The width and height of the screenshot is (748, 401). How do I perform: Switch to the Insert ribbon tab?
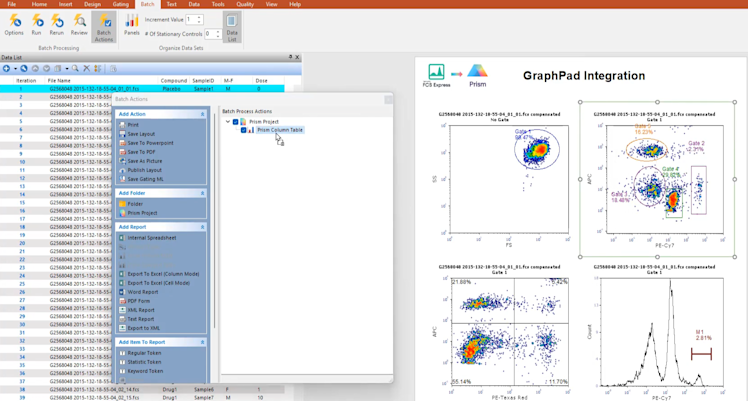pyautogui.click(x=65, y=4)
